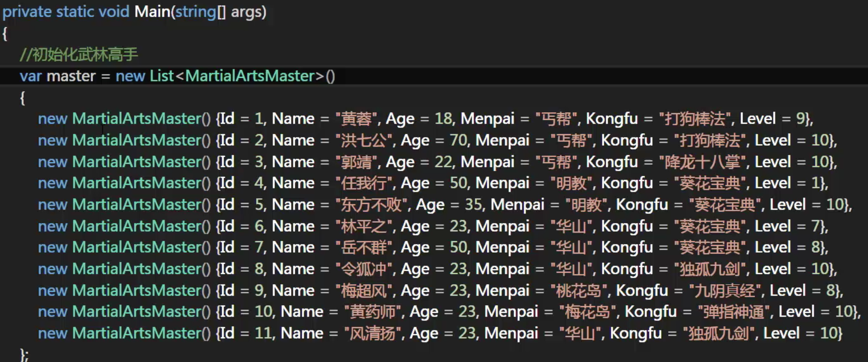Click the Menpai value "桃花岛"
This screenshot has width=868, height=362.
579,290
